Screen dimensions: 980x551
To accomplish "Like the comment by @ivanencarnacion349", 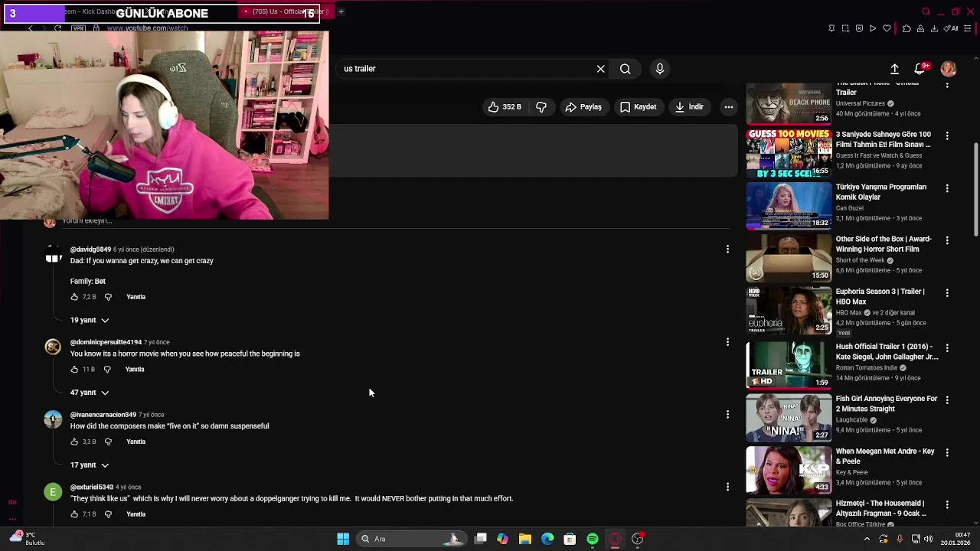I will pos(74,442).
